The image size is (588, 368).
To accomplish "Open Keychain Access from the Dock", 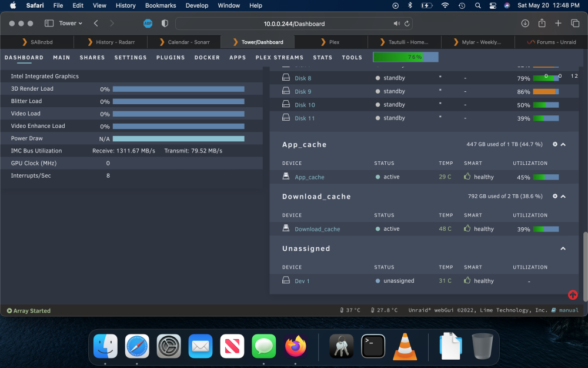I will click(x=341, y=346).
